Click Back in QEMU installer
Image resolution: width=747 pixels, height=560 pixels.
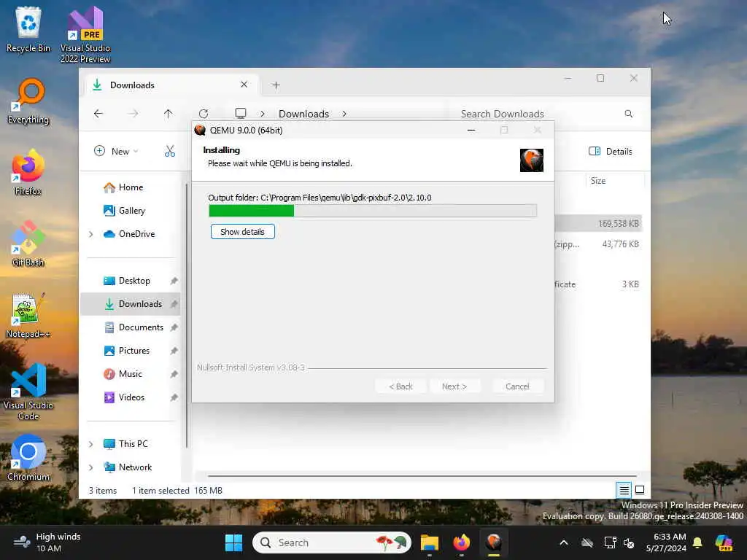click(400, 386)
